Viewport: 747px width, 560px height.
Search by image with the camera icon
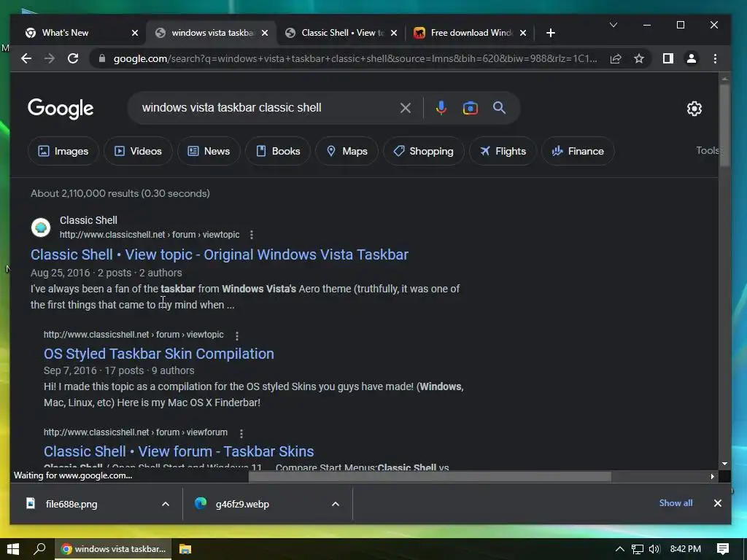click(x=471, y=108)
